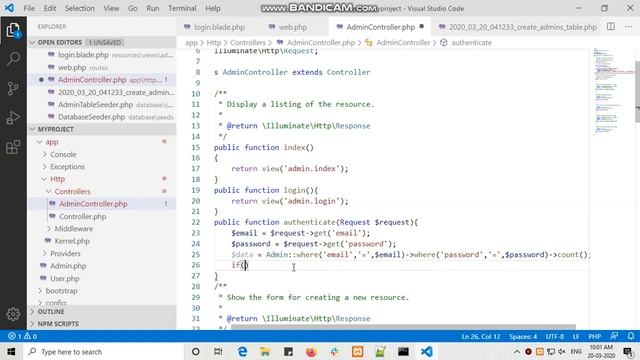Open Extensions view icon

(13, 147)
